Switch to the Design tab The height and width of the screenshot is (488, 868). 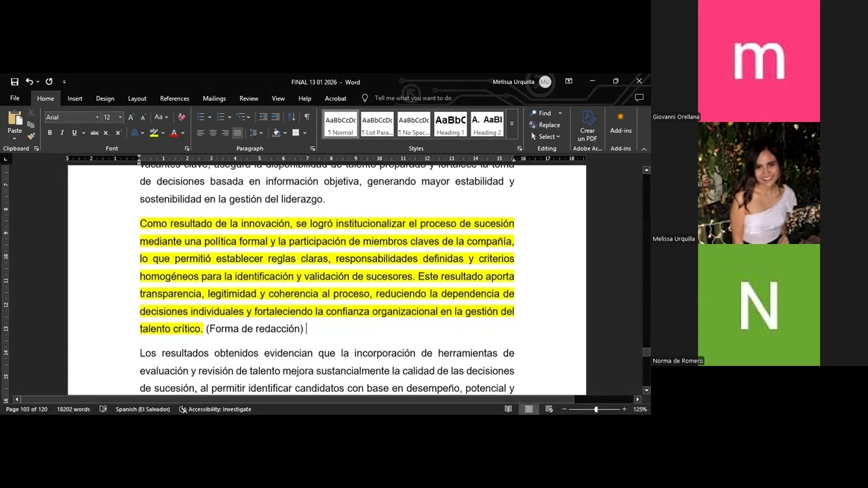coord(105,98)
